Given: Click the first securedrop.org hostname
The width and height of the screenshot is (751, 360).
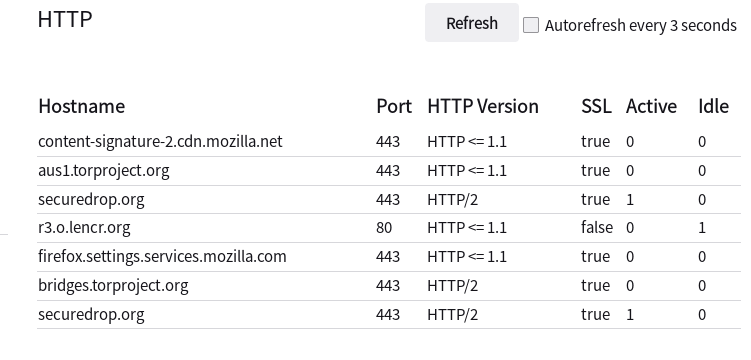Looking at the screenshot, I should click(91, 200).
